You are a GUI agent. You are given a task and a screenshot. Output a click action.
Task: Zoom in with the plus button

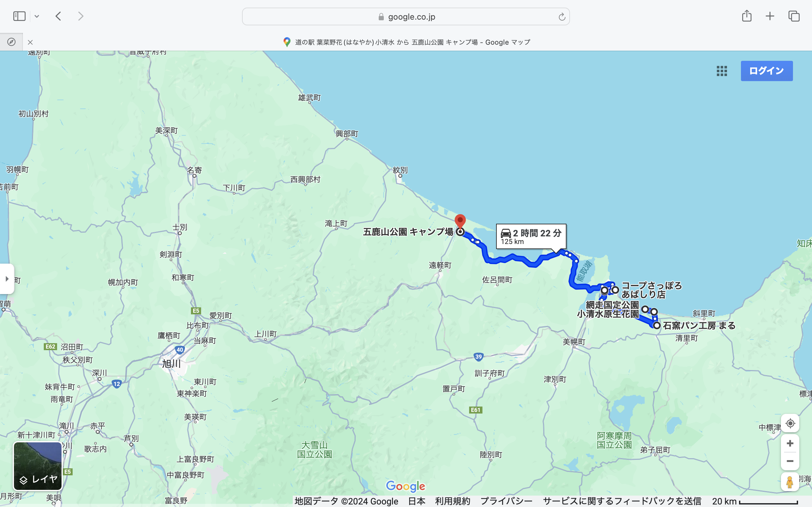790,443
